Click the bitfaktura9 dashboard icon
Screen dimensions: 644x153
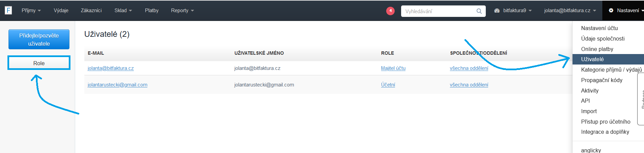[497, 10]
